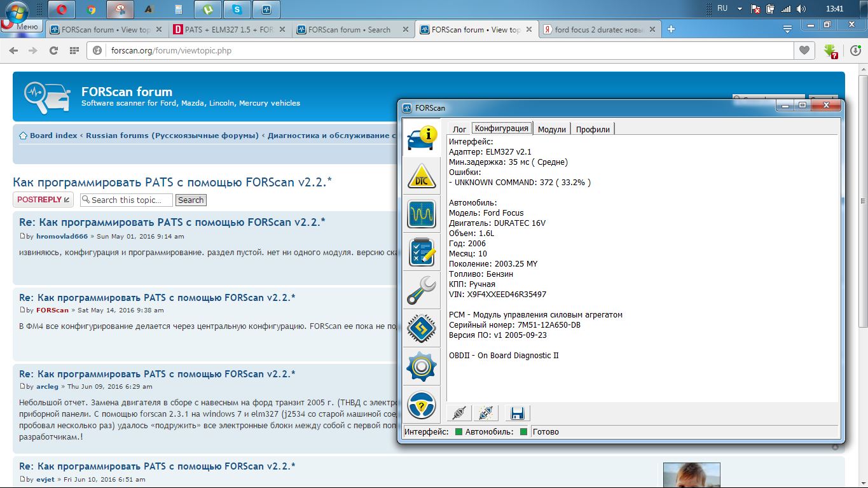
Task: Open the module programming chip section
Action: point(422,328)
